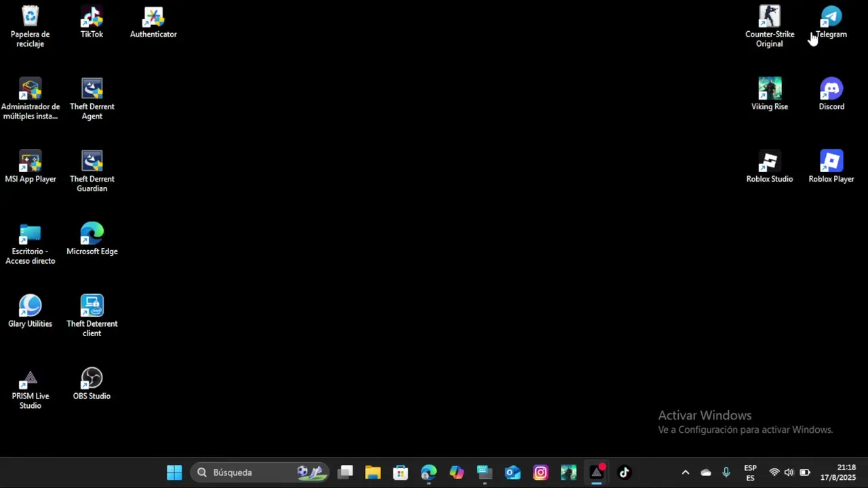Screen dimensions: 868x488
Task: Open TikTok from the taskbar
Action: pos(624,472)
